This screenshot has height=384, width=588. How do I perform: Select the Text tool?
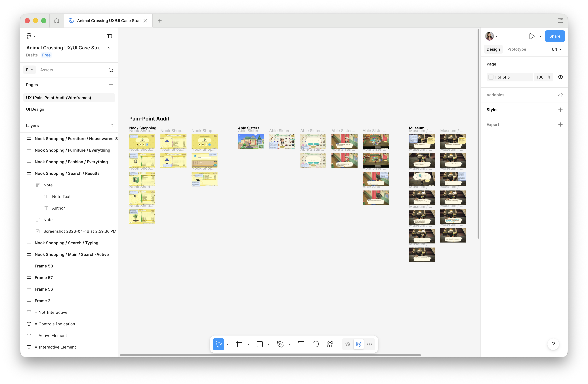[x=301, y=344]
